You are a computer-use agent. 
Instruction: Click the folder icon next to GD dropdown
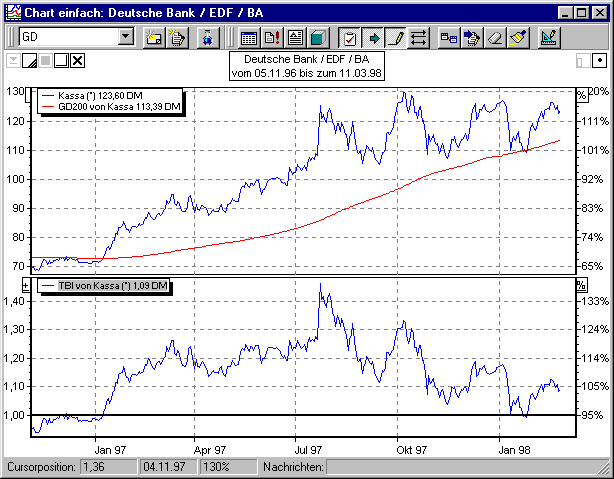click(154, 39)
